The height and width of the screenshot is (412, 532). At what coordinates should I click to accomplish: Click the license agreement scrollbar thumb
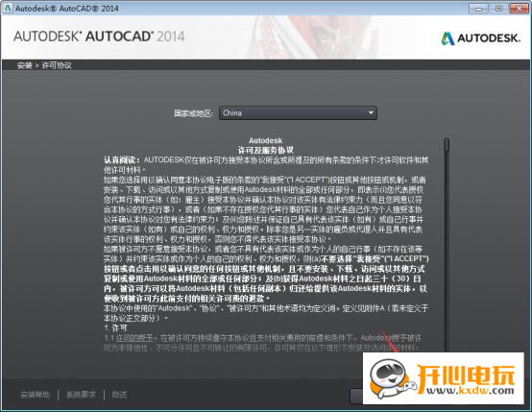coord(447,145)
